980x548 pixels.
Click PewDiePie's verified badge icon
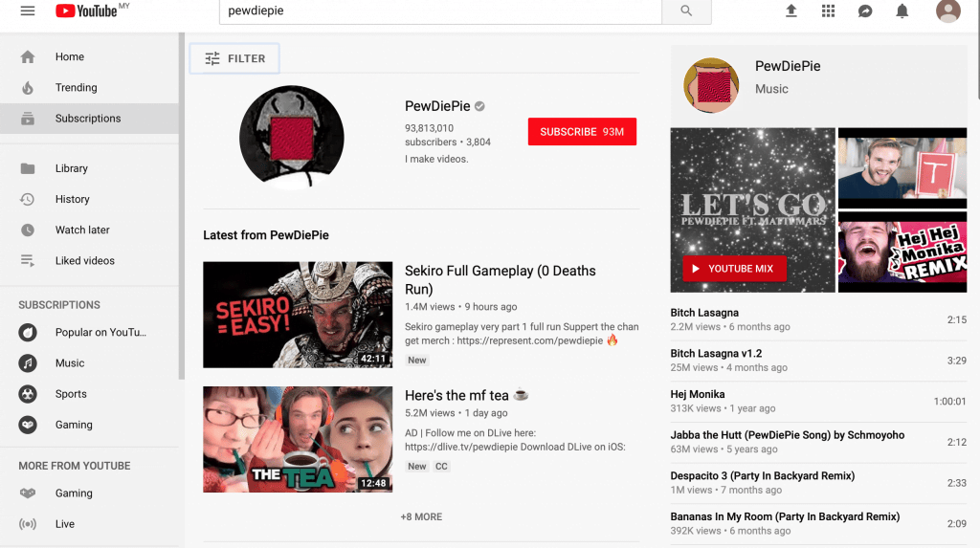pyautogui.click(x=479, y=106)
